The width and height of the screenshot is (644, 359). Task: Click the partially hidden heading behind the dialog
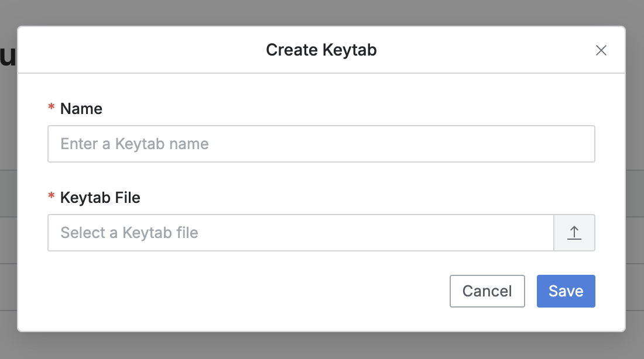coord(8,57)
